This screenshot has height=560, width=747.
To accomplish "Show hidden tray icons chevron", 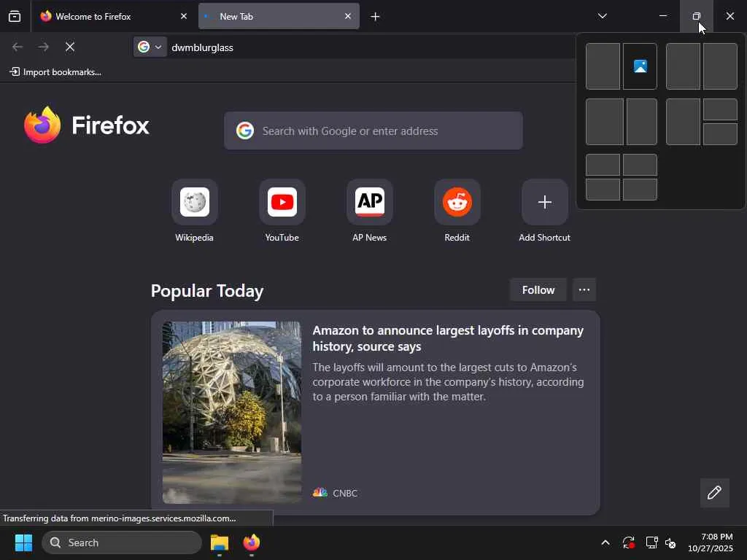I will (x=605, y=542).
